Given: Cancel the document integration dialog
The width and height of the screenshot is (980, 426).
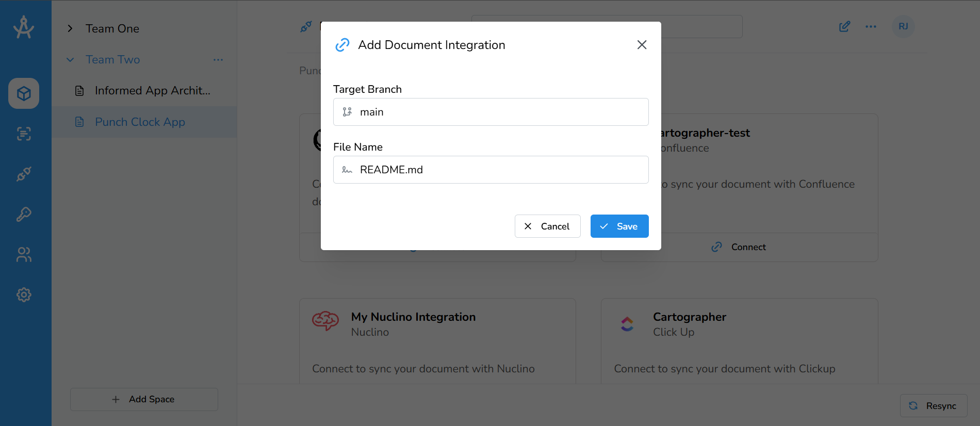Looking at the screenshot, I should (547, 226).
